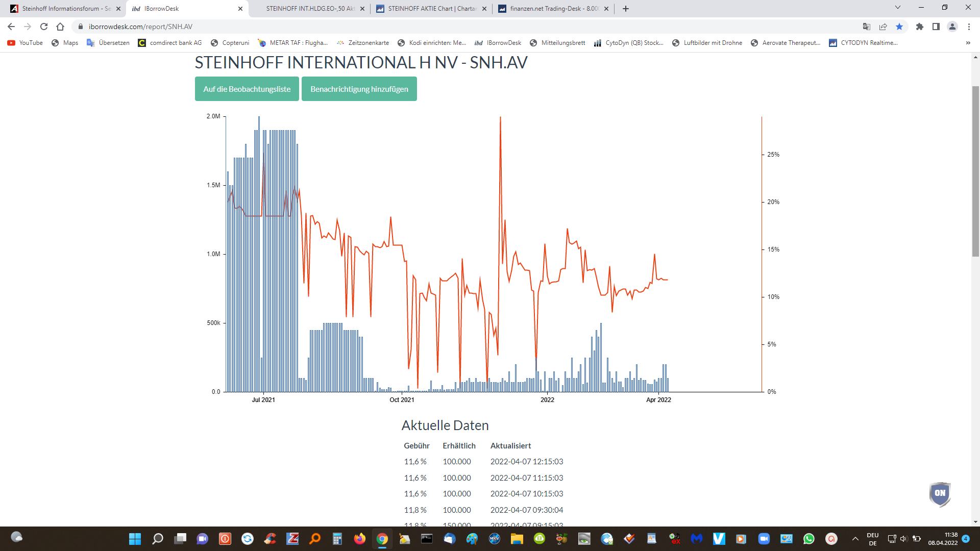980x551 pixels.
Task: Open Zoom from the taskbar
Action: click(764, 539)
